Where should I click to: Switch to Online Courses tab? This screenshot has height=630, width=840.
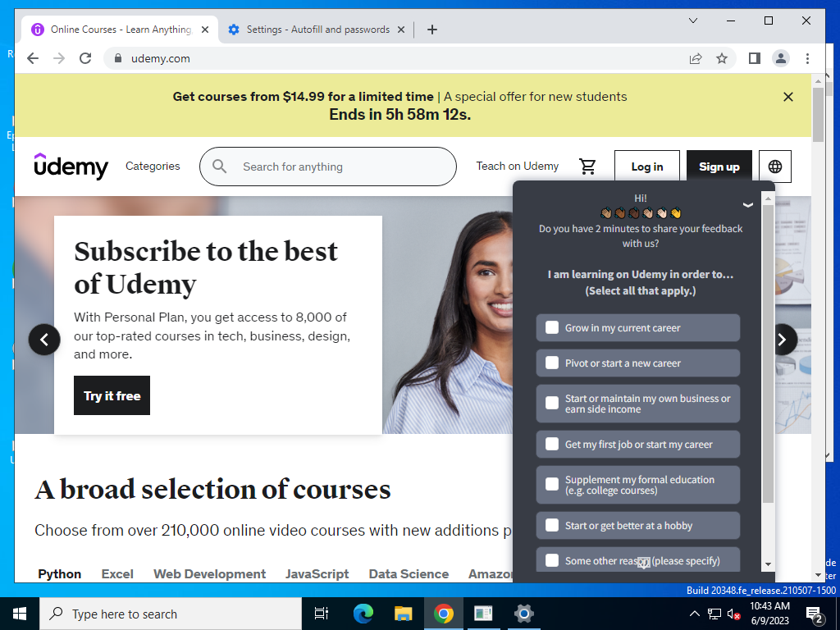(x=120, y=30)
